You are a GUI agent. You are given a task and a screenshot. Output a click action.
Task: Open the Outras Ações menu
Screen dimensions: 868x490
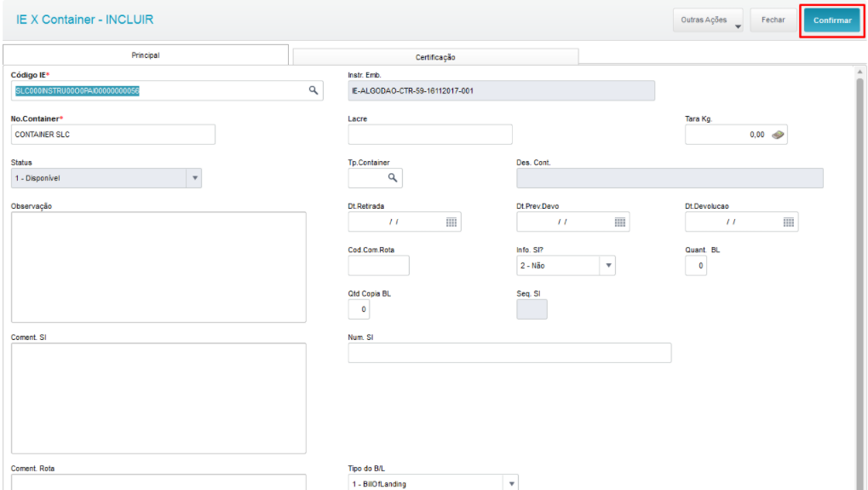pyautogui.click(x=708, y=20)
